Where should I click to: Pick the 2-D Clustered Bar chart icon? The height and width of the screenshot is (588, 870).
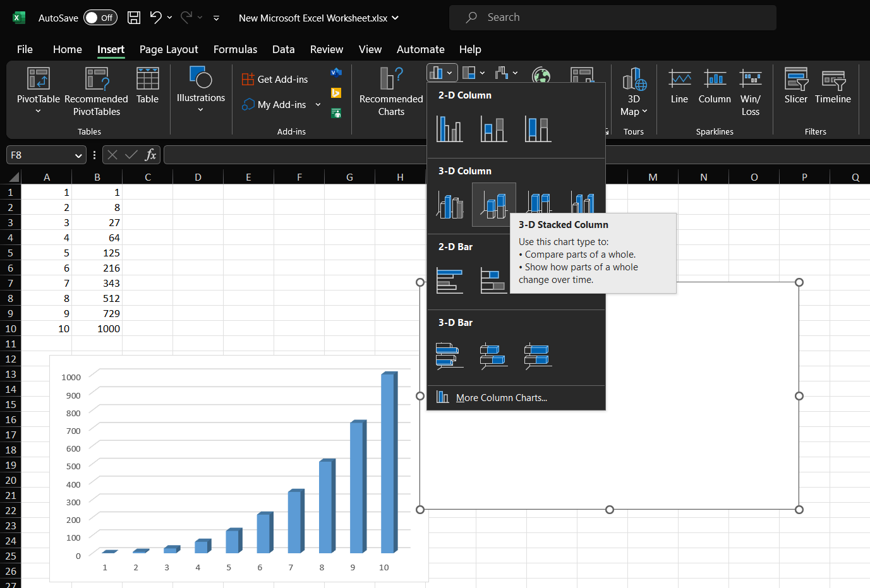pyautogui.click(x=449, y=280)
